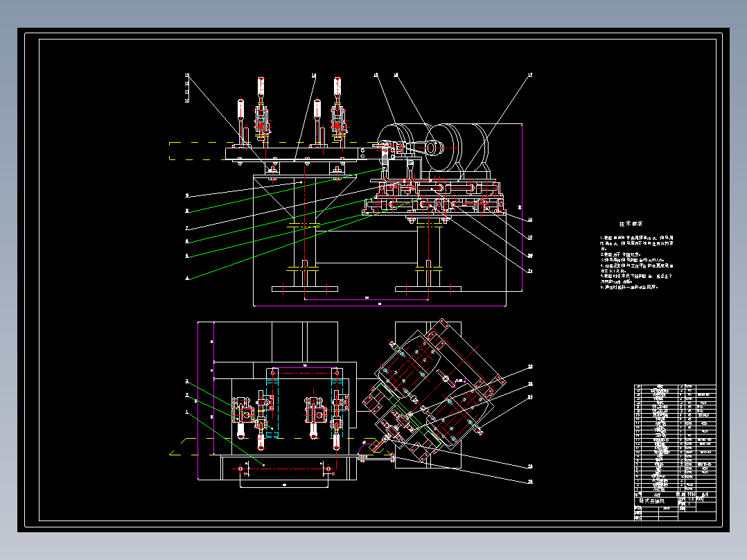Click part callout number 25
Viewport: 747px width, 560px height.
[x=529, y=466]
